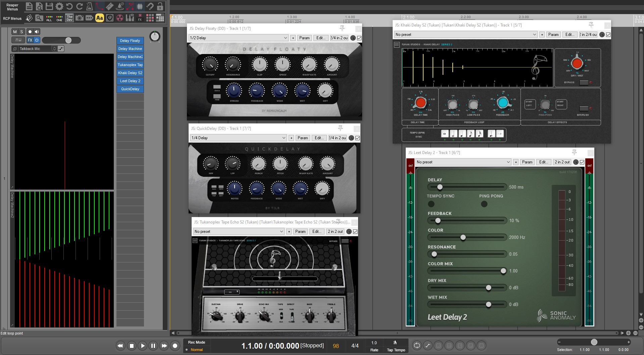Toggle the Metronome icon
This screenshot has width=644, height=355.
point(90,6)
